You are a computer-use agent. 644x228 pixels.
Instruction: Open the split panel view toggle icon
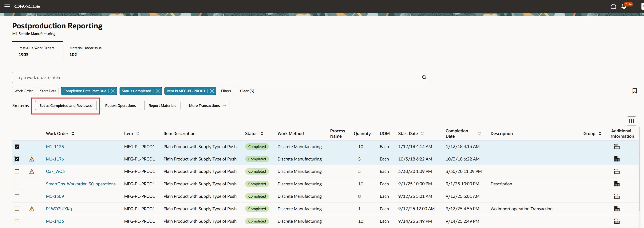pos(631,121)
